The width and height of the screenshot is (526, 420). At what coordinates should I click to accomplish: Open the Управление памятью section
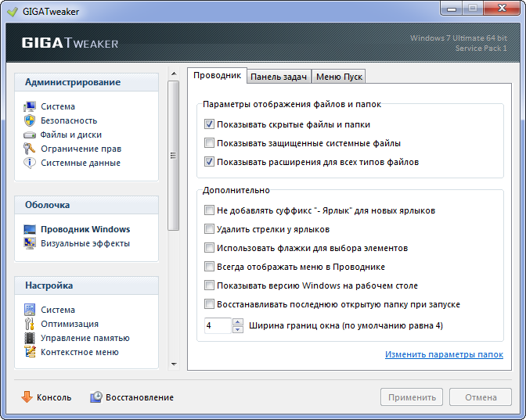[x=85, y=338]
